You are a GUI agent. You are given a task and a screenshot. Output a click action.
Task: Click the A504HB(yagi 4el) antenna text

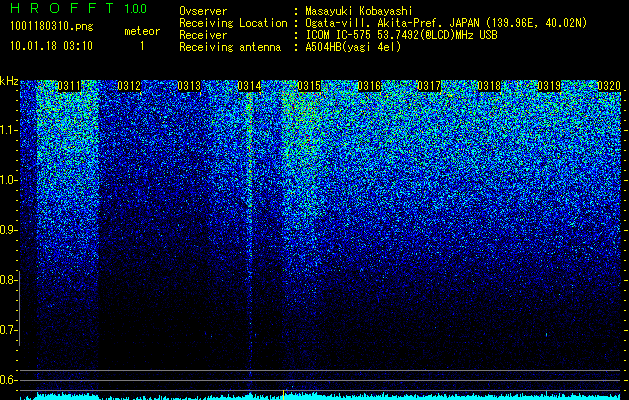click(x=353, y=47)
